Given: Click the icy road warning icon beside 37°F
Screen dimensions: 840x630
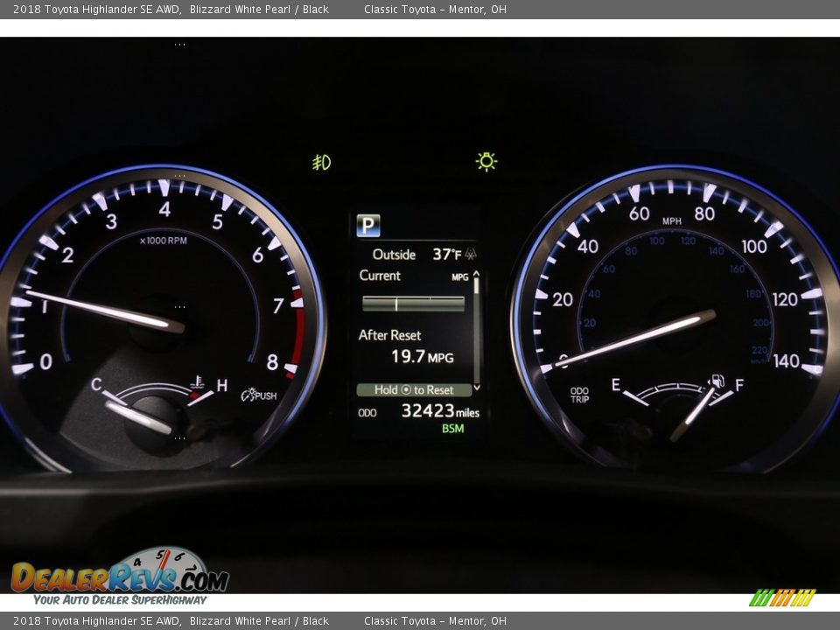Looking at the screenshot, I should 471,254.
